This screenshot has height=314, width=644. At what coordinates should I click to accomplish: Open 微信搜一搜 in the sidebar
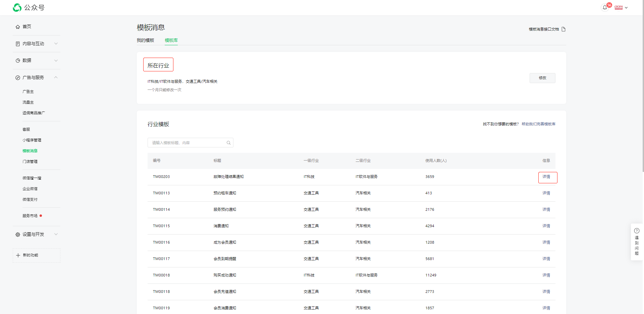32,178
